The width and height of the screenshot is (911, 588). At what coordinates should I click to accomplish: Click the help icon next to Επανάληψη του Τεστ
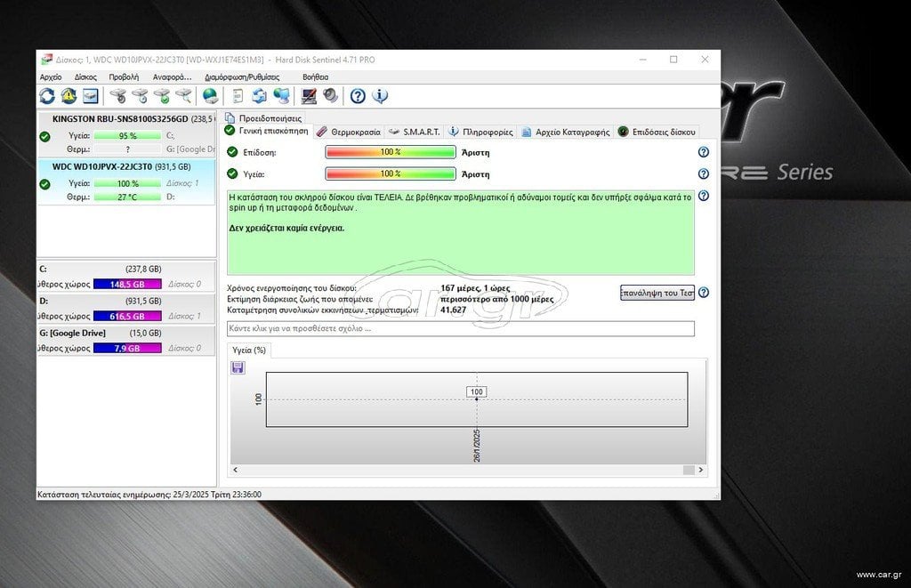coord(704,293)
